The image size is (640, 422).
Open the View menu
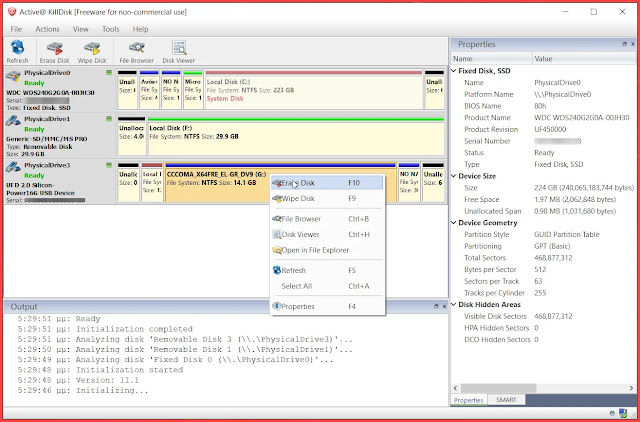pyautogui.click(x=80, y=29)
